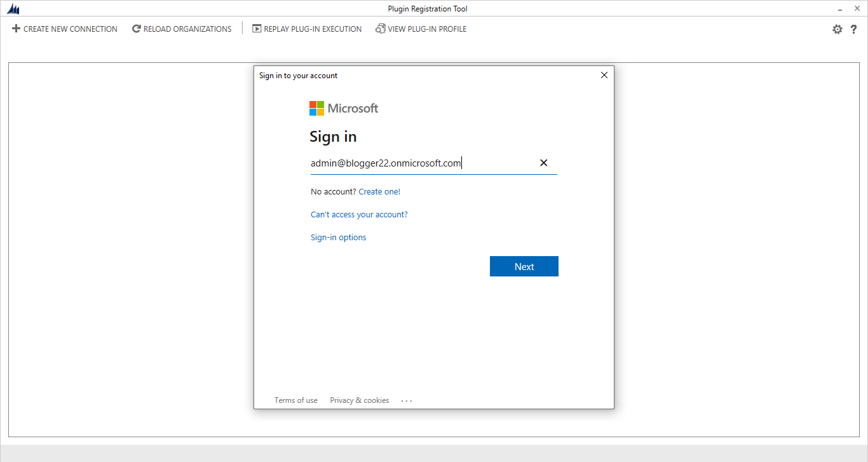
Task: Click the Create one! link
Action: tap(379, 191)
